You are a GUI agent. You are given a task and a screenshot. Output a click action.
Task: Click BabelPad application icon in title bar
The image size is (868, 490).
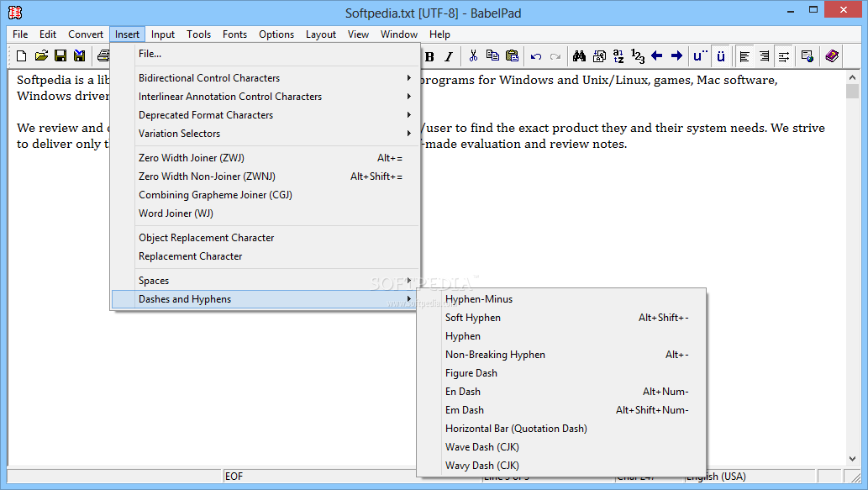click(15, 12)
